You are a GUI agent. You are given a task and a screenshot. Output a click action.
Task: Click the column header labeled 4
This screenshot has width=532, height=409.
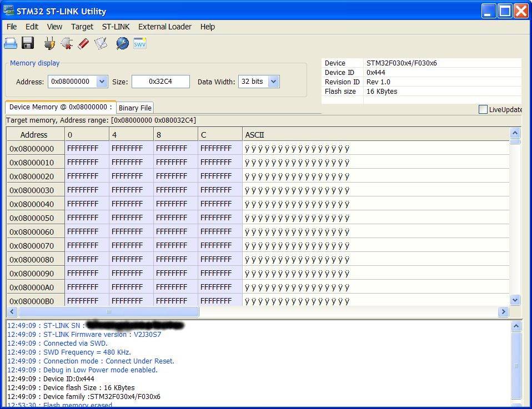point(131,135)
